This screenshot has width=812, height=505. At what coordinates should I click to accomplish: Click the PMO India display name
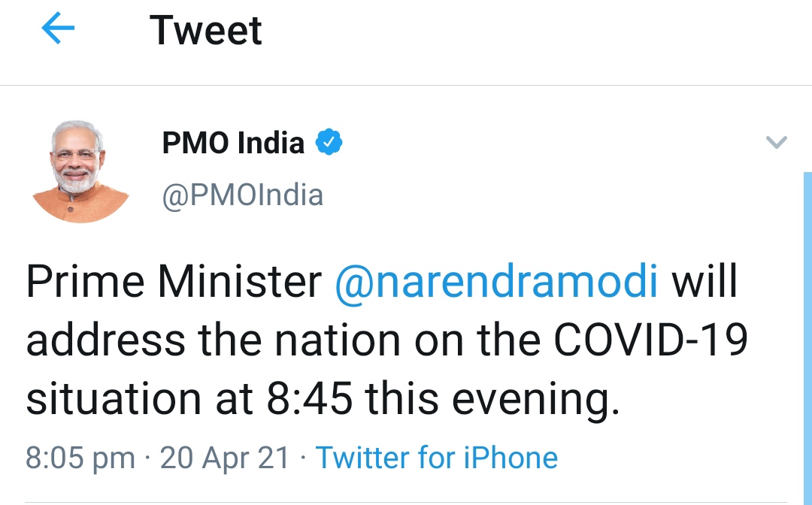(233, 143)
